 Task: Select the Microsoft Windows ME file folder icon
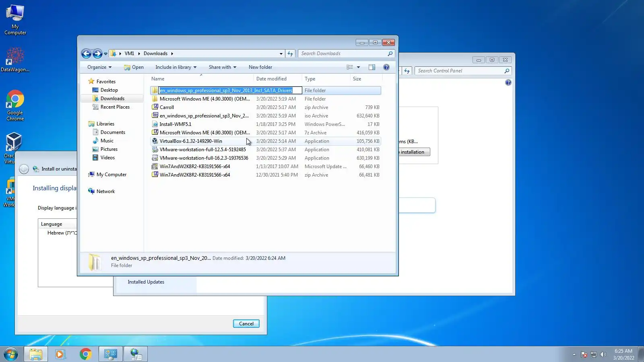pos(155,99)
